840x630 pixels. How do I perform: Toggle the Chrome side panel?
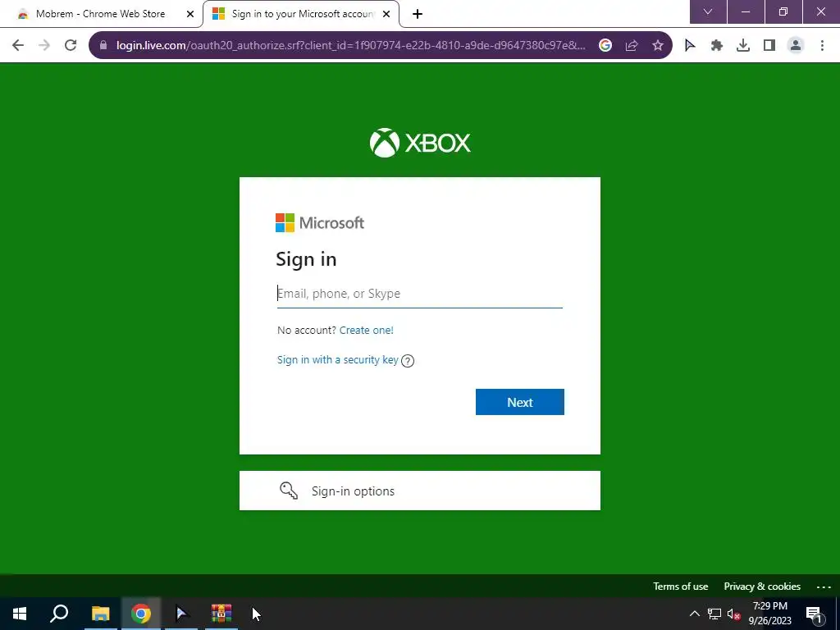(x=769, y=45)
